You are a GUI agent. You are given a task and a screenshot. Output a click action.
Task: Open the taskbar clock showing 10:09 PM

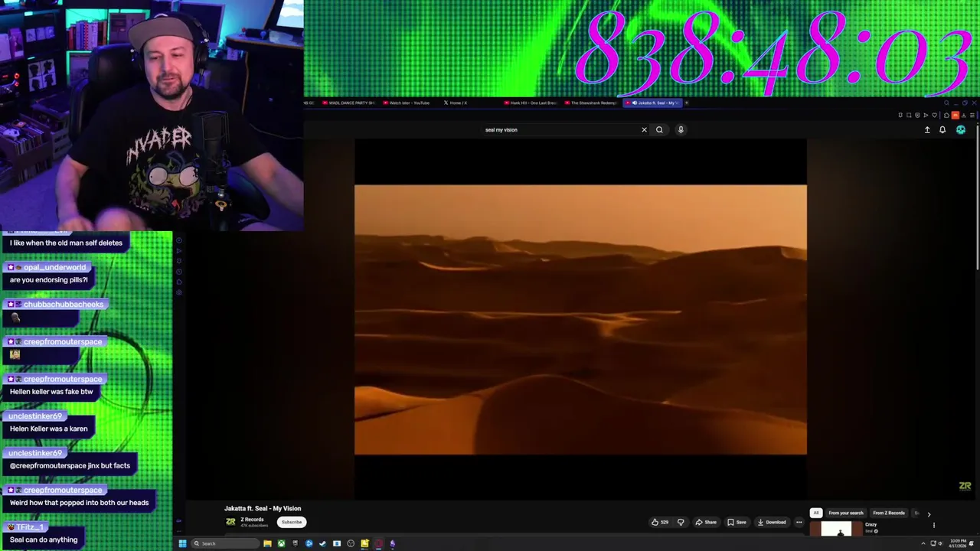[957, 543]
